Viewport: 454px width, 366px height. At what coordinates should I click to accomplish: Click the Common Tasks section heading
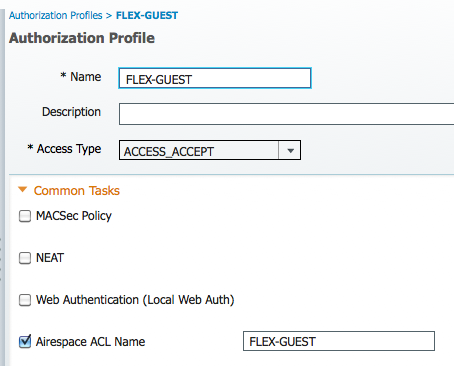pyautogui.click(x=77, y=191)
